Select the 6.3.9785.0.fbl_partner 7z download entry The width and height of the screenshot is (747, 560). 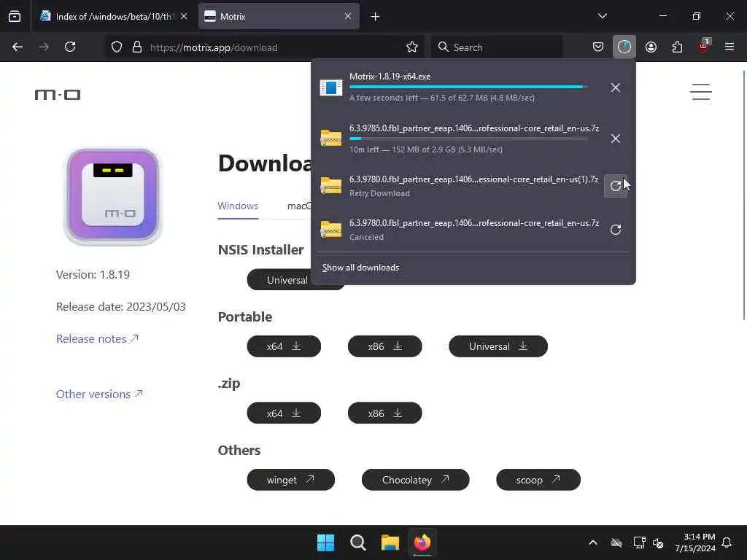[x=457, y=139]
